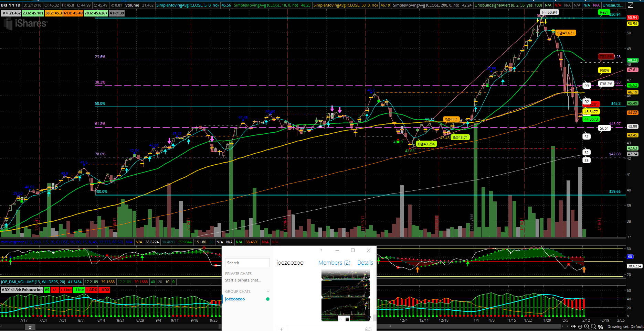Click the S2 pivot bubble

coord(587,152)
